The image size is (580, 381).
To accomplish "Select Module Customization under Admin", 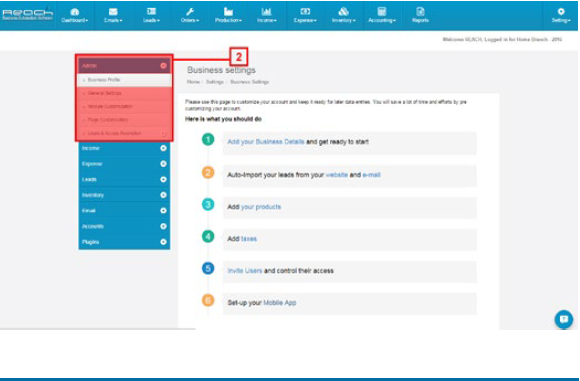I will pos(124,107).
